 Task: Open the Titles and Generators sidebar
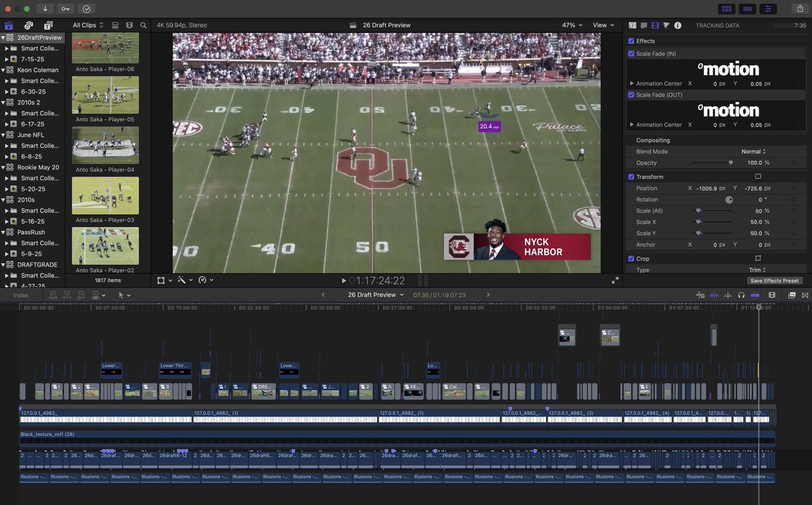click(49, 25)
